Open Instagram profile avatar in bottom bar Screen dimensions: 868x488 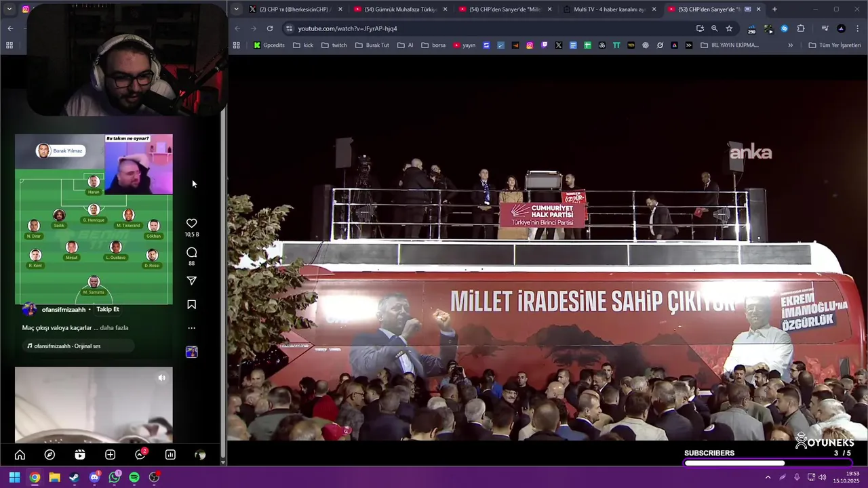click(x=200, y=455)
